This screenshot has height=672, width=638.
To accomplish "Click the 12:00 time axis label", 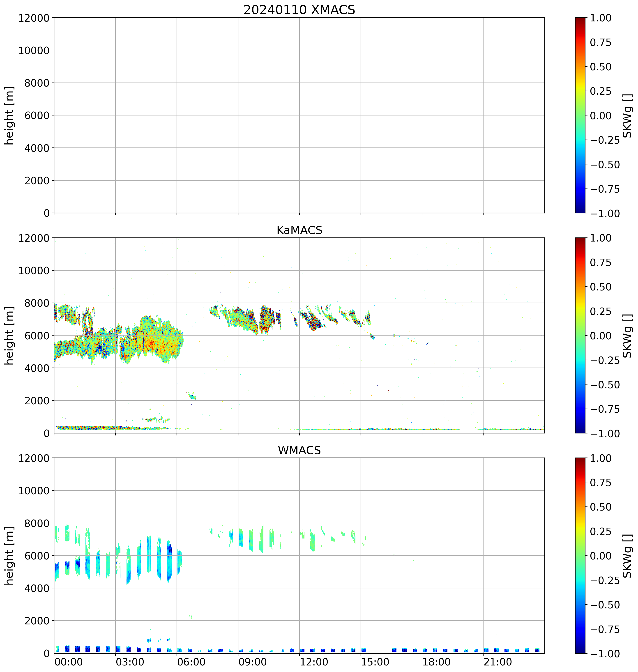I will point(314,662).
